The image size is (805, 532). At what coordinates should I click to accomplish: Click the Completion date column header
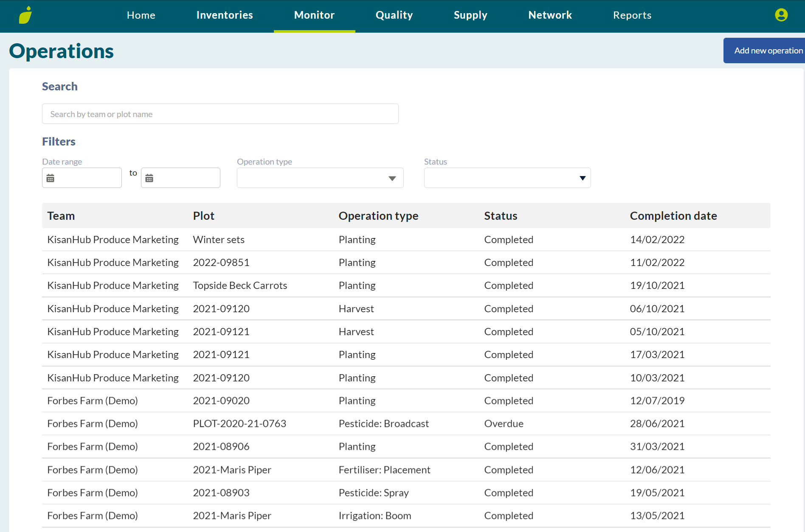[x=673, y=216]
